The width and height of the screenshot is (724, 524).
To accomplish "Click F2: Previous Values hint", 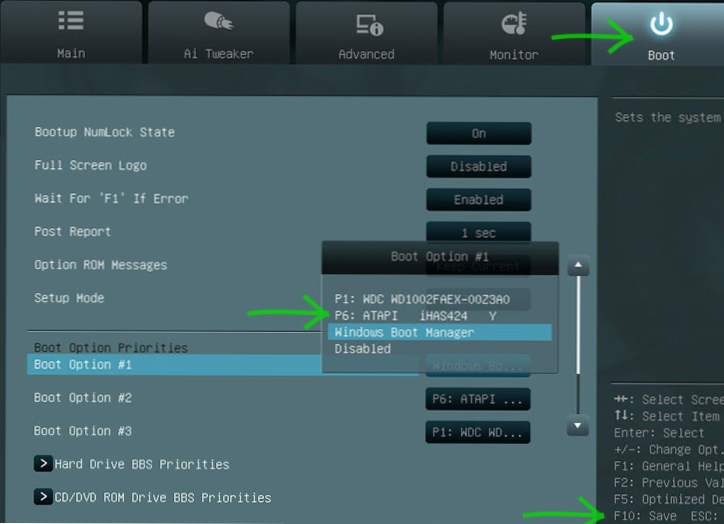I will [x=669, y=483].
